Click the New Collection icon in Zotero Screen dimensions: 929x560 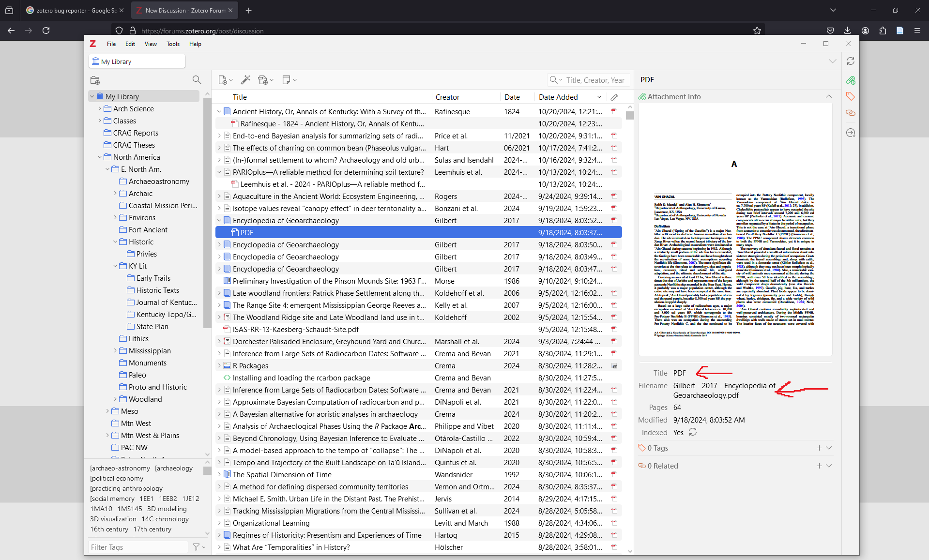[x=95, y=80]
